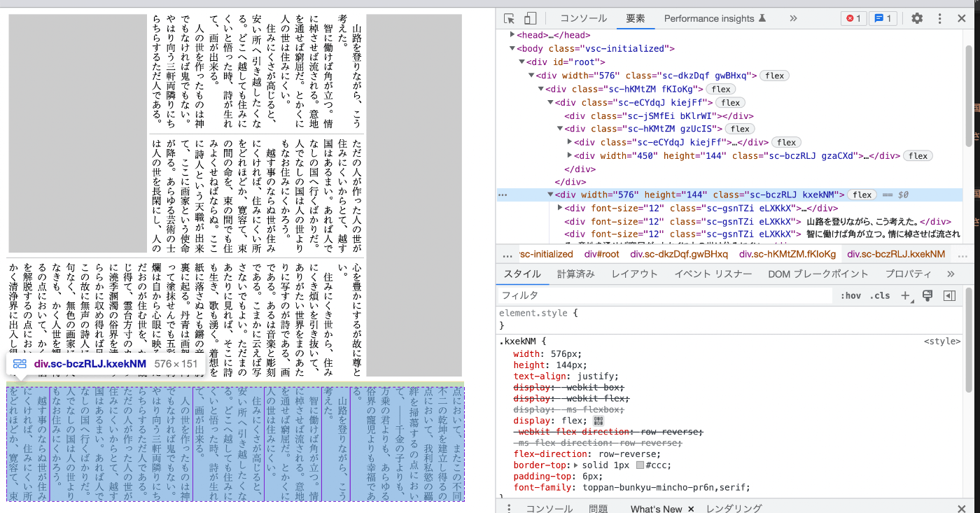Select the div#root breadcrumb
This screenshot has height=513, width=980.
pos(602,254)
